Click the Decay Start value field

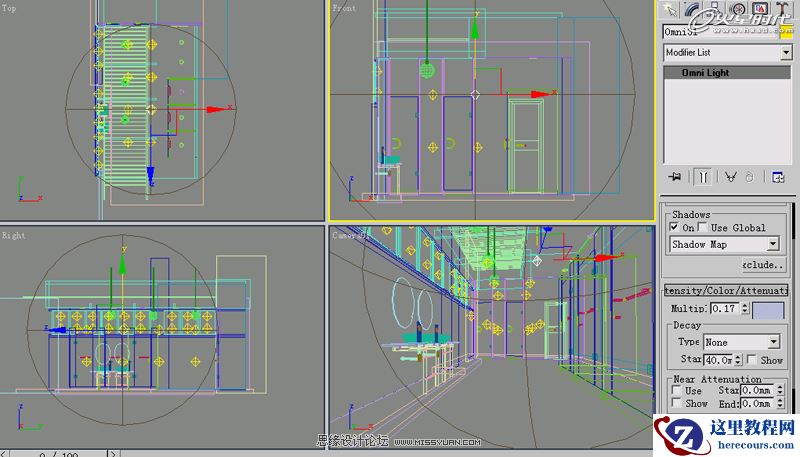point(718,360)
